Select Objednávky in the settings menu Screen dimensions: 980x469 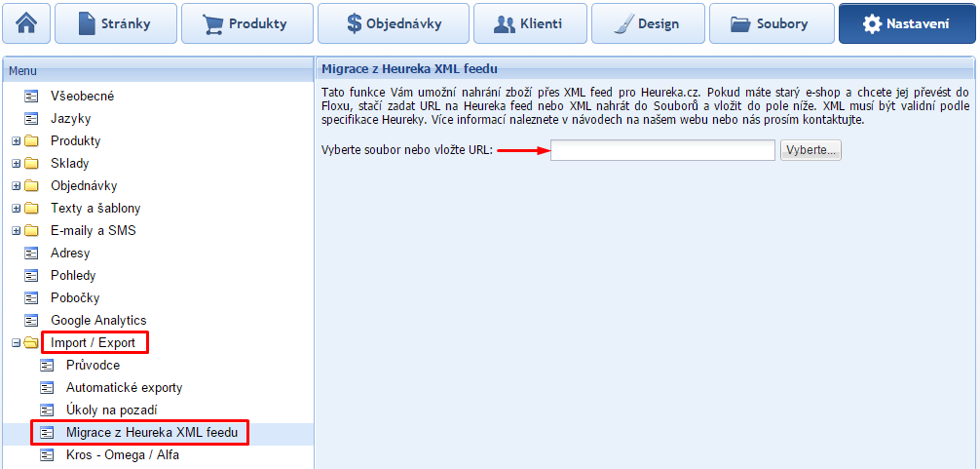pos(84,185)
